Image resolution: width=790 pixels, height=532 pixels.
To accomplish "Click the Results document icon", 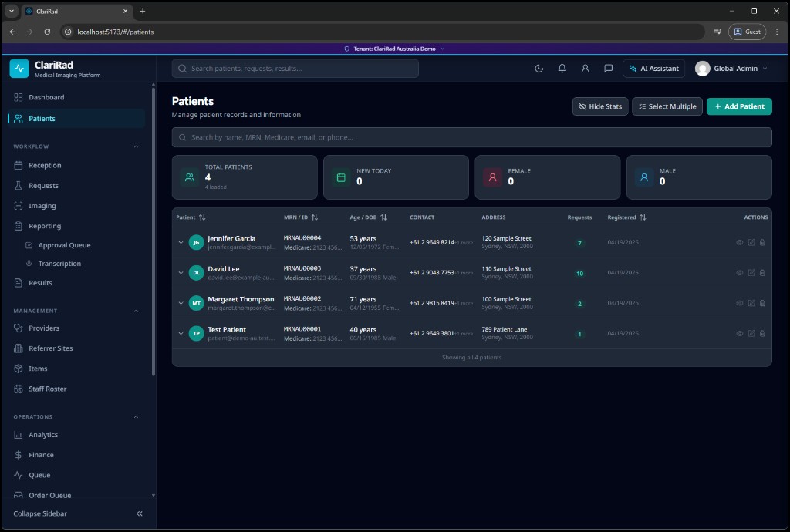I will coord(19,283).
